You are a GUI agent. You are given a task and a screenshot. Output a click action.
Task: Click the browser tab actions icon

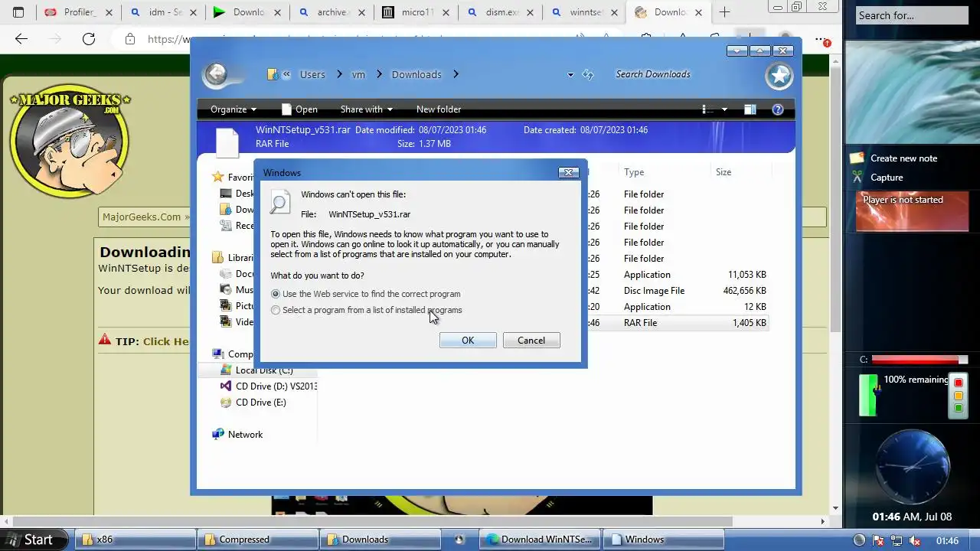tap(18, 12)
